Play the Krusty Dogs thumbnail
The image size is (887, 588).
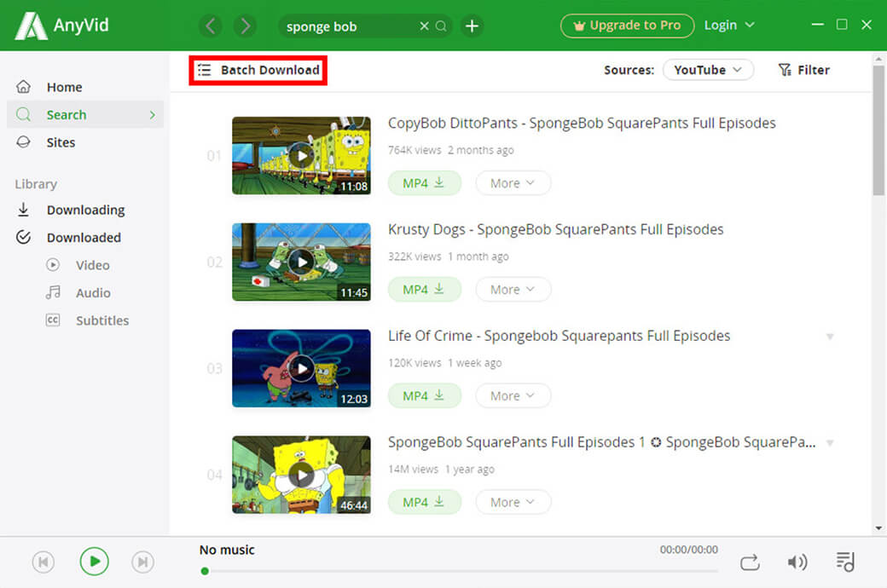point(302,262)
